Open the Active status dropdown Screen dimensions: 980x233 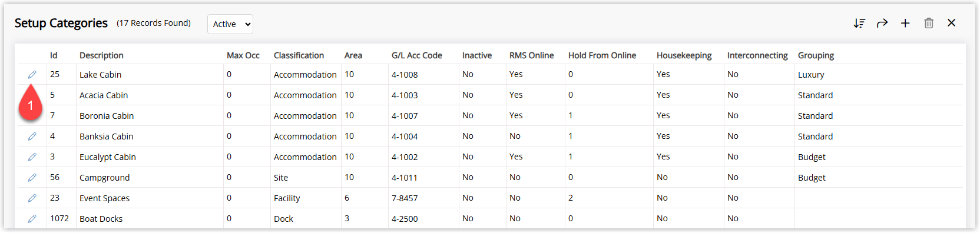230,24
